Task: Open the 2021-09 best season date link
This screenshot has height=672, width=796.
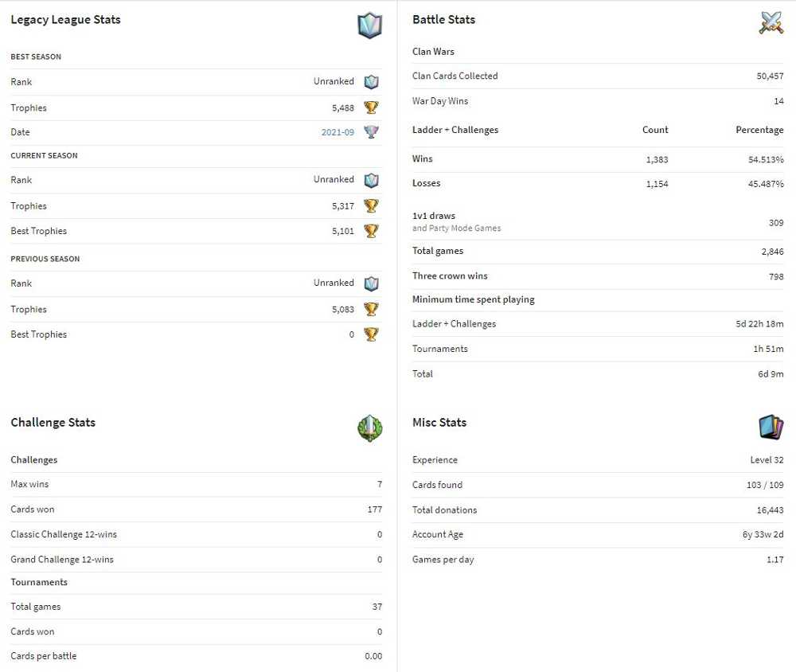Action: [338, 132]
